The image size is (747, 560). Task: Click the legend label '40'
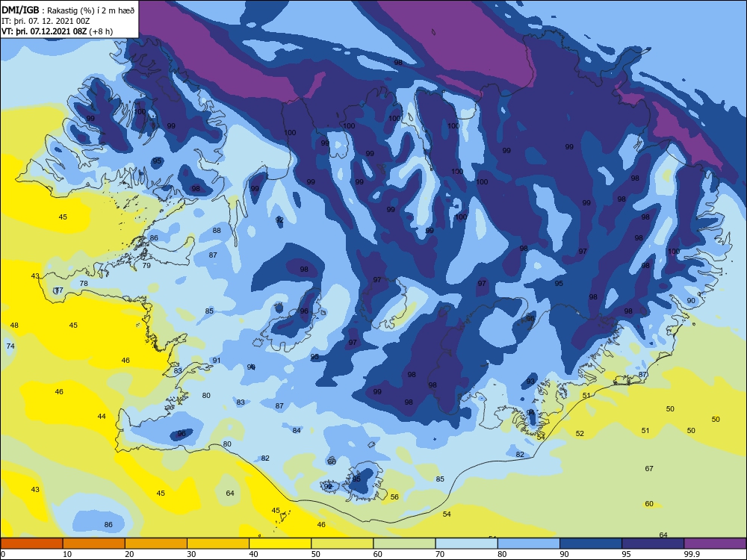[x=253, y=554]
